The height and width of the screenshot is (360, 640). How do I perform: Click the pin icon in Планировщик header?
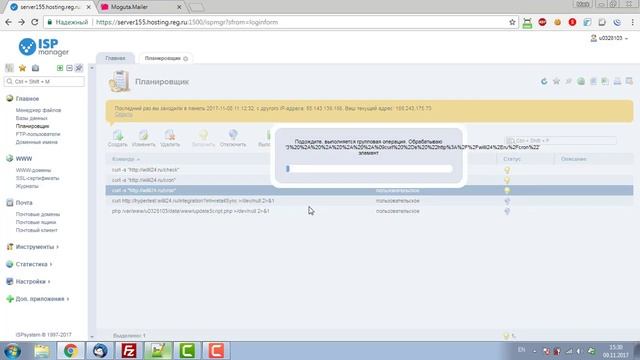click(569, 82)
